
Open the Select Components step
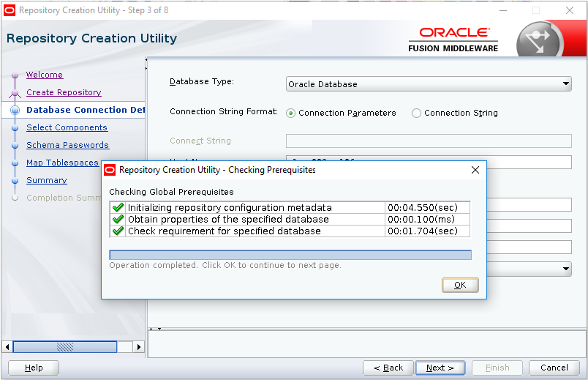[67, 127]
